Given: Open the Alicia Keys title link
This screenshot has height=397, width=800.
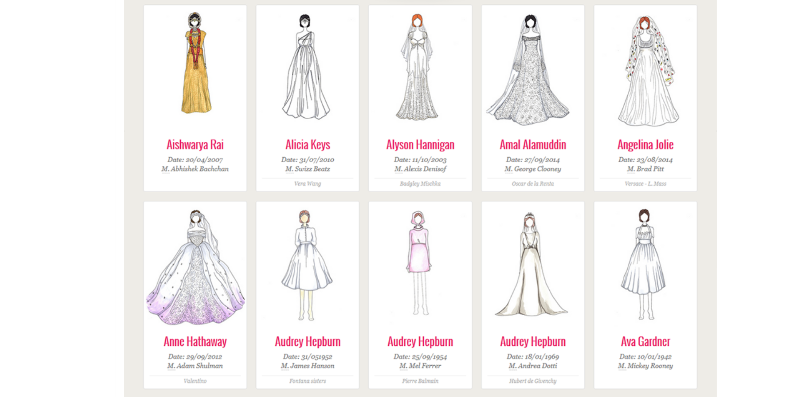Looking at the screenshot, I should point(308,144).
